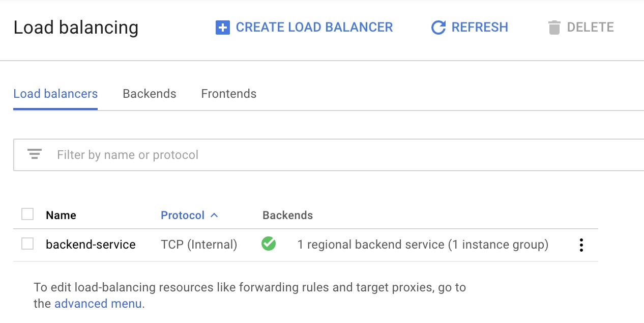Viewport: 644px width, 323px height.
Task: Click the CREATE LOAD BALANCER text button
Action: tap(314, 27)
